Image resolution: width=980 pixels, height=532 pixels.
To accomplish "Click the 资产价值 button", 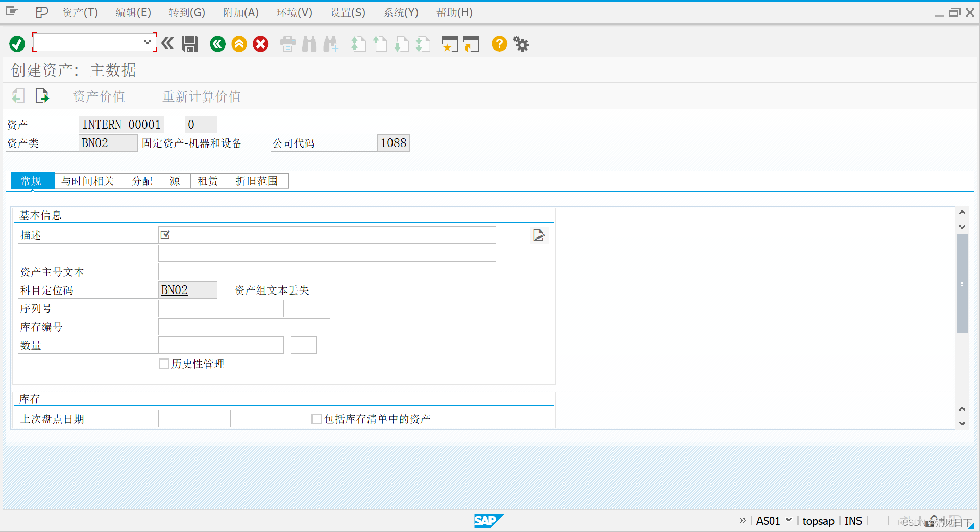I will [x=99, y=96].
